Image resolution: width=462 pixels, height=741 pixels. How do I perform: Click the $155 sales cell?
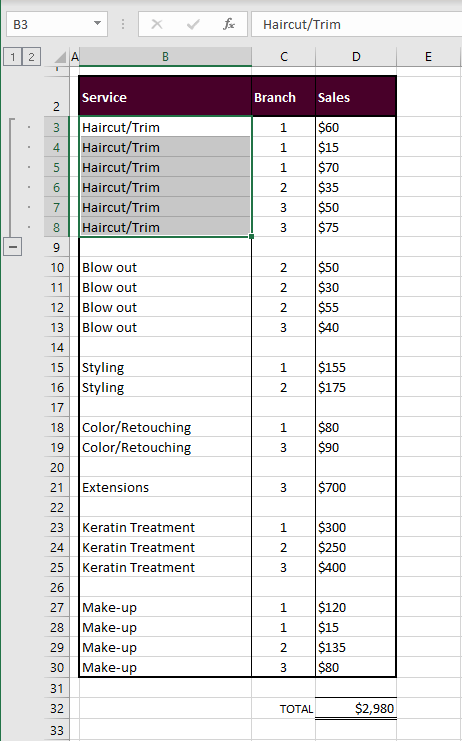coord(356,367)
